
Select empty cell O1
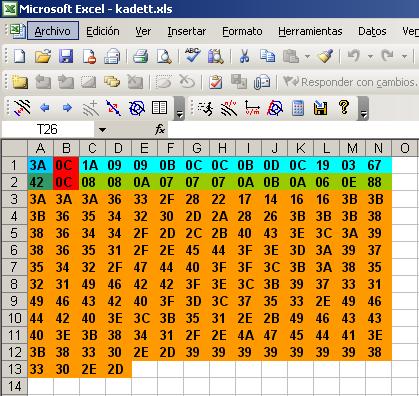[404, 165]
